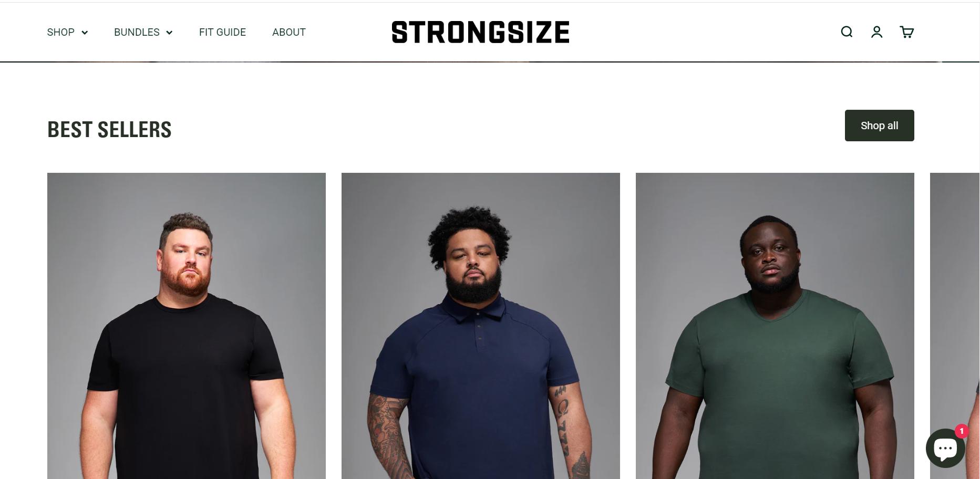Open the search icon in header

[x=847, y=32]
